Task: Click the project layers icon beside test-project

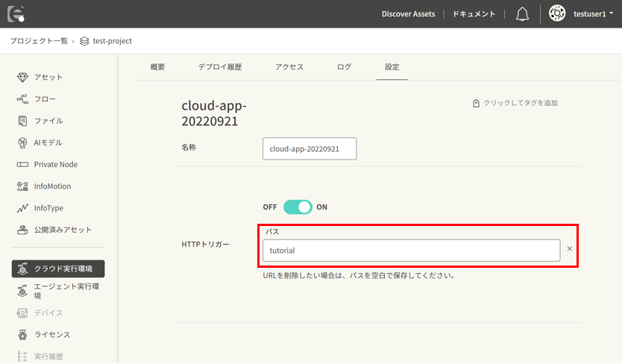Action: click(84, 41)
